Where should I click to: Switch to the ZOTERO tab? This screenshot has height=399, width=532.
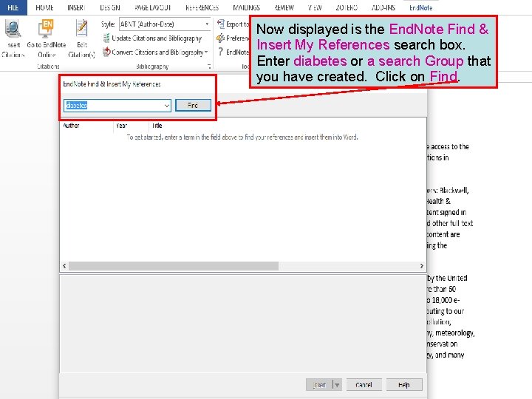(347, 7)
